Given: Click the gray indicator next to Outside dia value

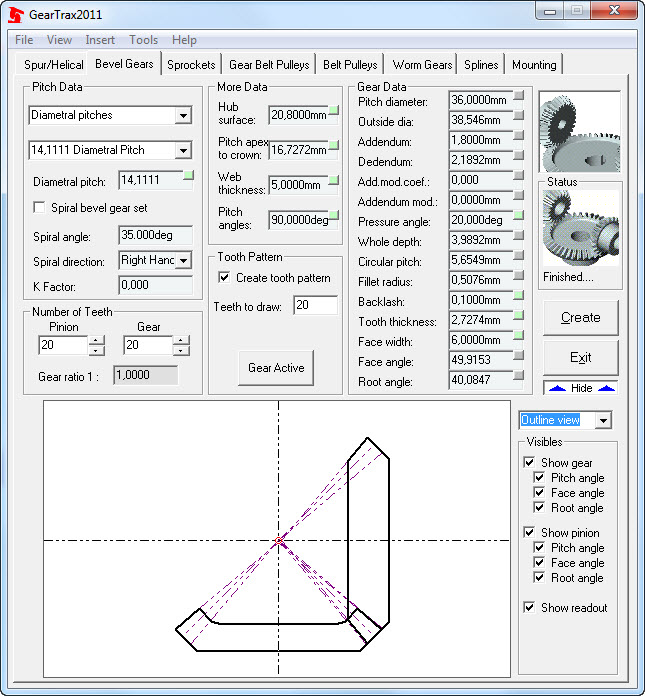Looking at the screenshot, I should 518,115.
